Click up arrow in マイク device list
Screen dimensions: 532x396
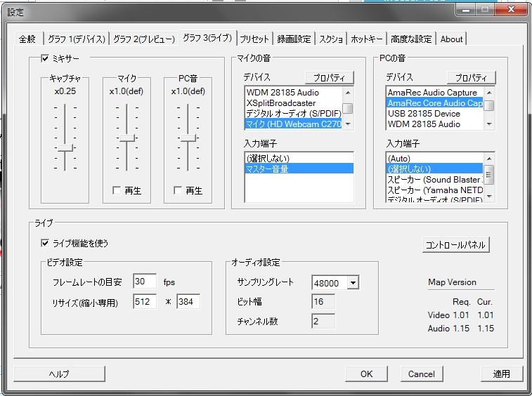(348, 93)
